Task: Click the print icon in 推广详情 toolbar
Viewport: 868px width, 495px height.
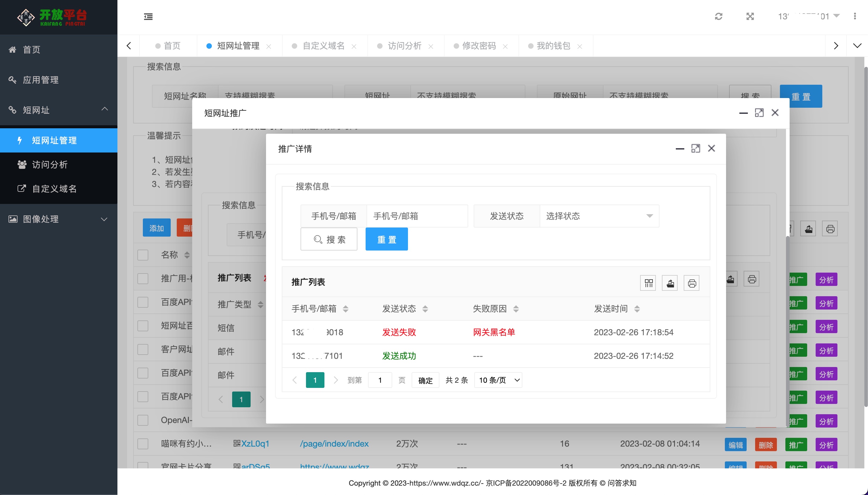Action: click(x=692, y=283)
